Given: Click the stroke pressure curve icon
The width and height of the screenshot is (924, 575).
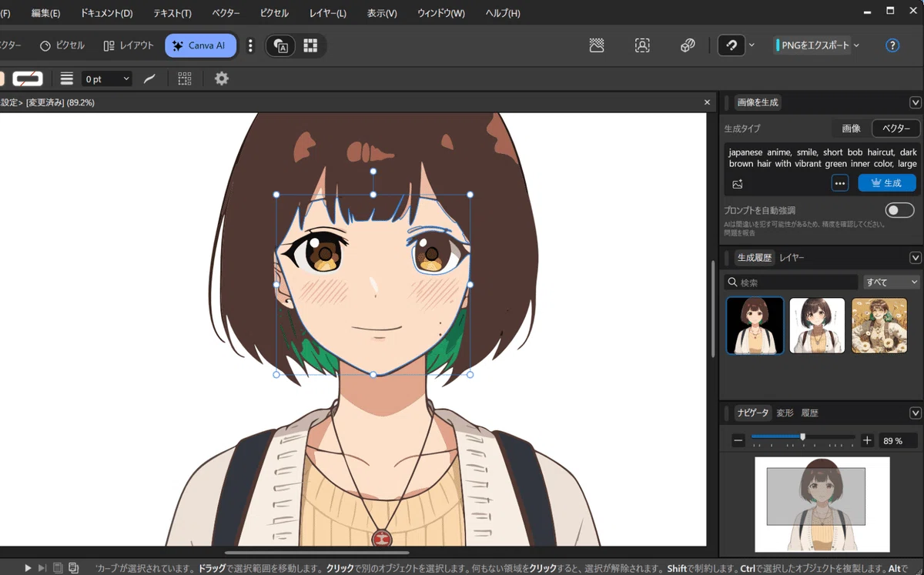Looking at the screenshot, I should click(x=150, y=79).
